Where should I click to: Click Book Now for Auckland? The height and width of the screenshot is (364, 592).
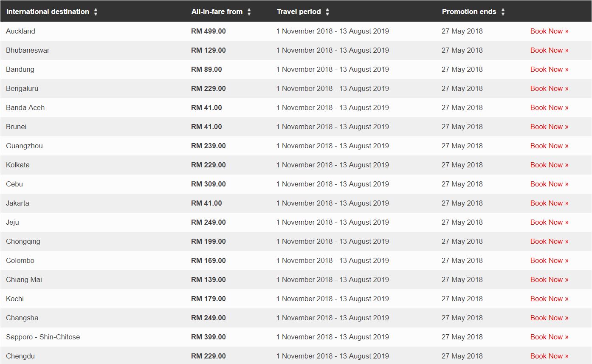pyautogui.click(x=549, y=31)
